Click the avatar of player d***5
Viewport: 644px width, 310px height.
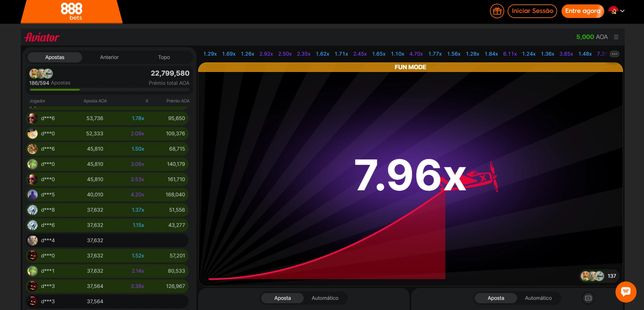(x=33, y=195)
